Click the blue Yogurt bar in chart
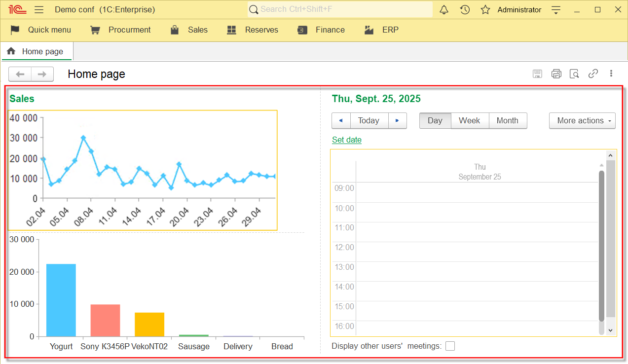The height and width of the screenshot is (364, 628). point(61,300)
